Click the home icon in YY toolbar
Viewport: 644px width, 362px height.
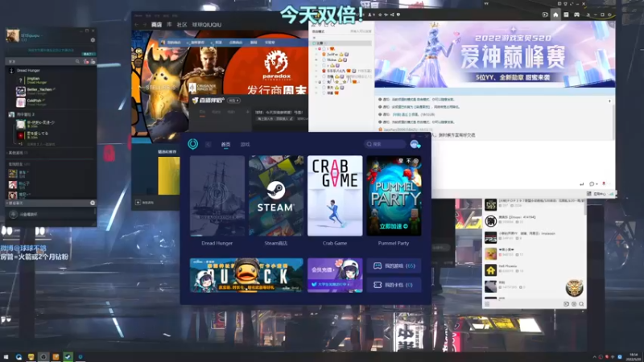tap(555, 14)
